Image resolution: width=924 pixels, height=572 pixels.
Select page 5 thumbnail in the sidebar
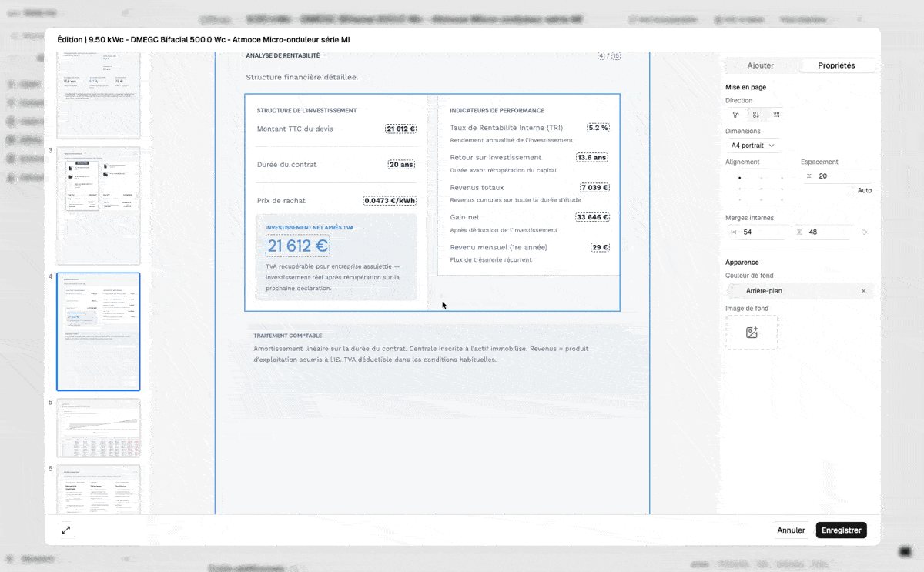[98, 427]
